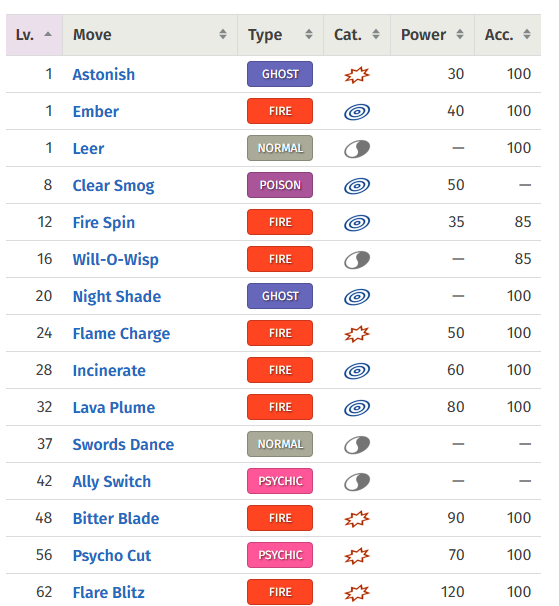
Task: Open the Bitter Blade move link
Action: tap(116, 519)
